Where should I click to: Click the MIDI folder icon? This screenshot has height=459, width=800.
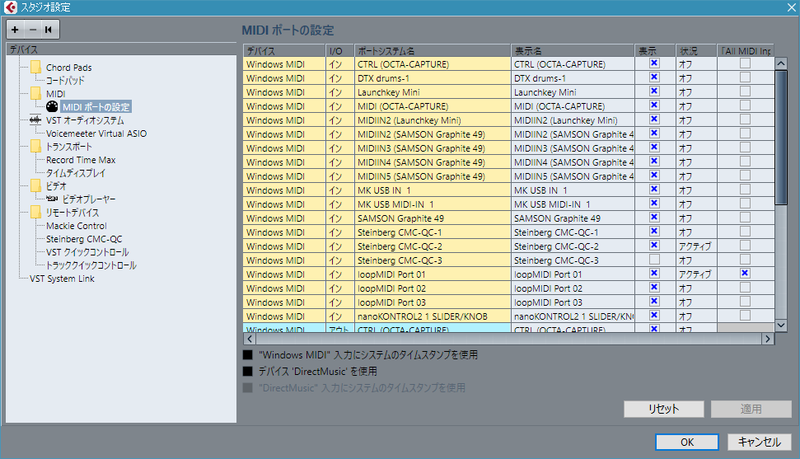(x=36, y=94)
